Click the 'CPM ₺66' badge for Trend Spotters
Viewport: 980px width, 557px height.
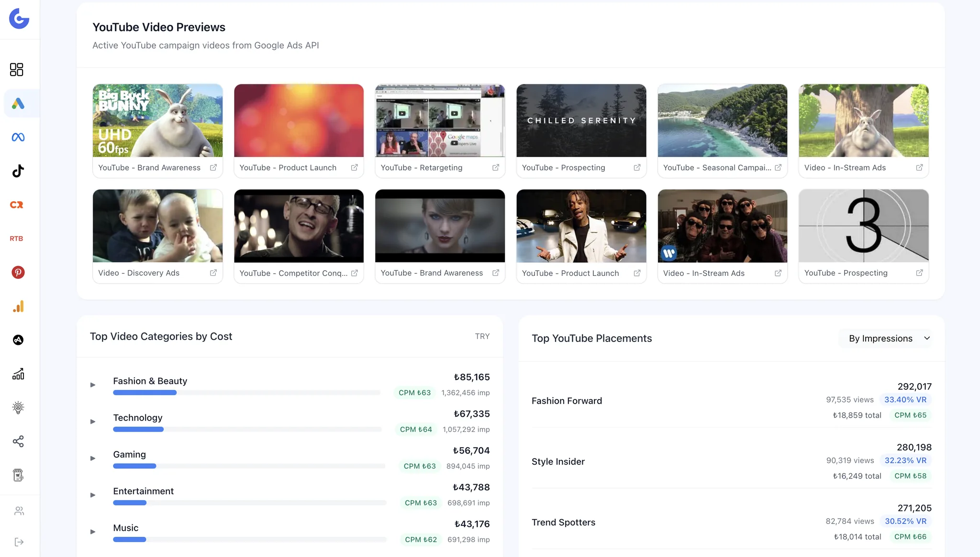911,537
